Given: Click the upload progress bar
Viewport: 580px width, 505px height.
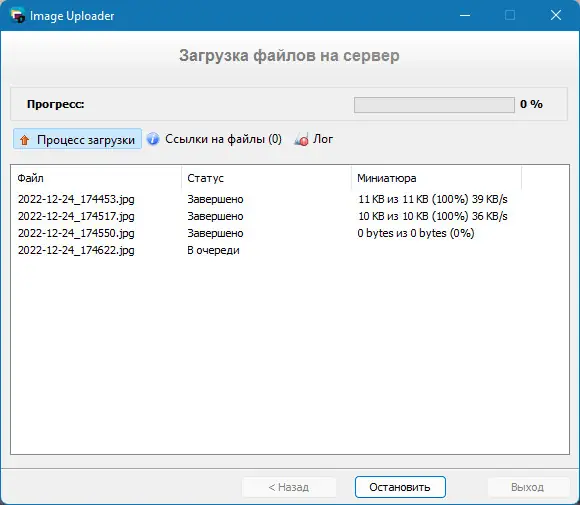Looking at the screenshot, I should click(434, 105).
